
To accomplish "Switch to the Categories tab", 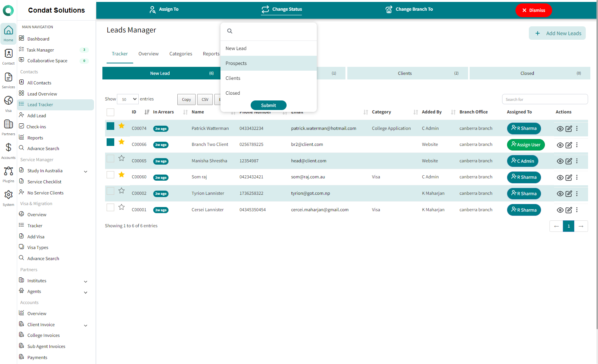I will click(181, 54).
